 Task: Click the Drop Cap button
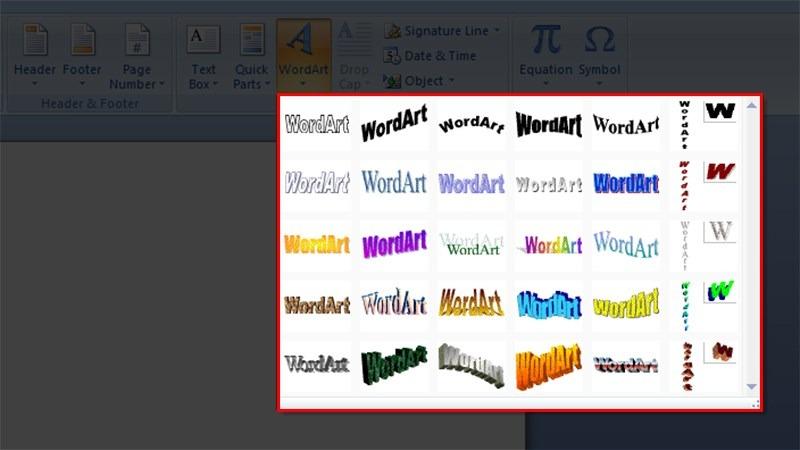(354, 56)
